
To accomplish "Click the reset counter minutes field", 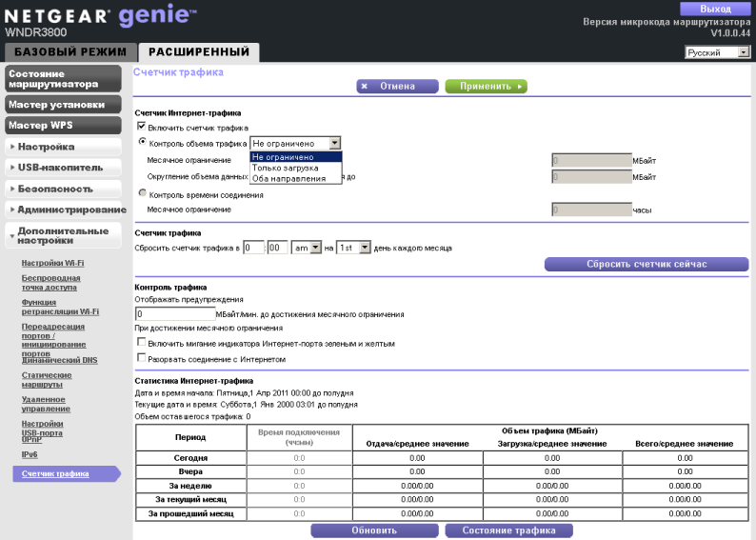I will coord(278,248).
